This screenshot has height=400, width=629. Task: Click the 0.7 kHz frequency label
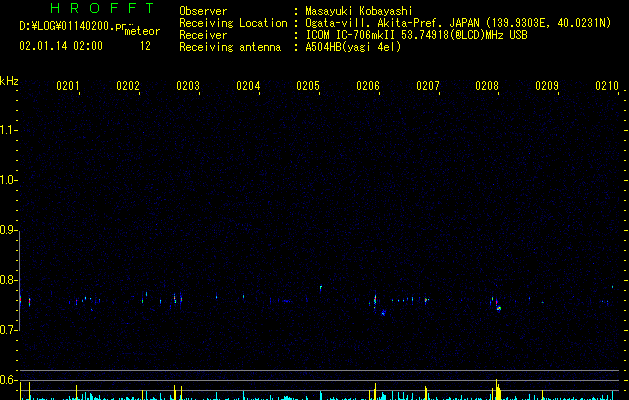[x=8, y=330]
